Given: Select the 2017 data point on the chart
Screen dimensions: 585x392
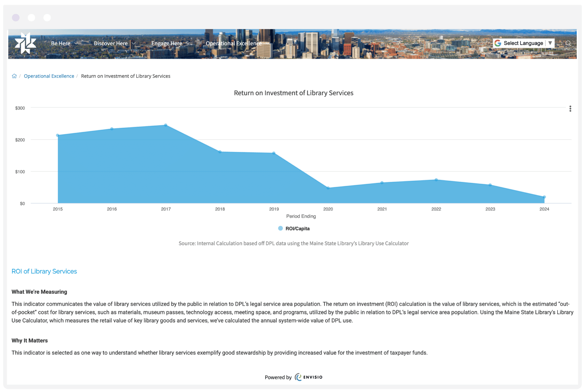Looking at the screenshot, I should coord(166,125).
